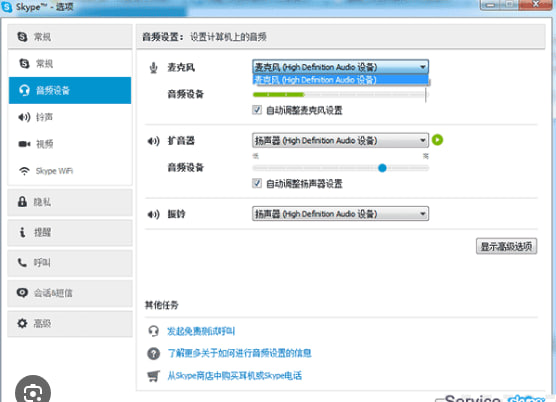Click the headset icon beside test call link
556x402 pixels.
click(x=154, y=331)
